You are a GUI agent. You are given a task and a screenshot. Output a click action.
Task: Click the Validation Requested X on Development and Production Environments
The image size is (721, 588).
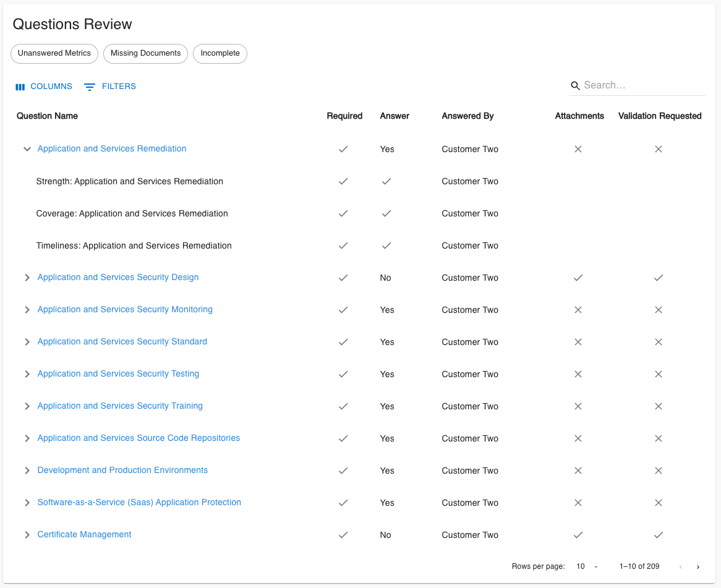659,471
